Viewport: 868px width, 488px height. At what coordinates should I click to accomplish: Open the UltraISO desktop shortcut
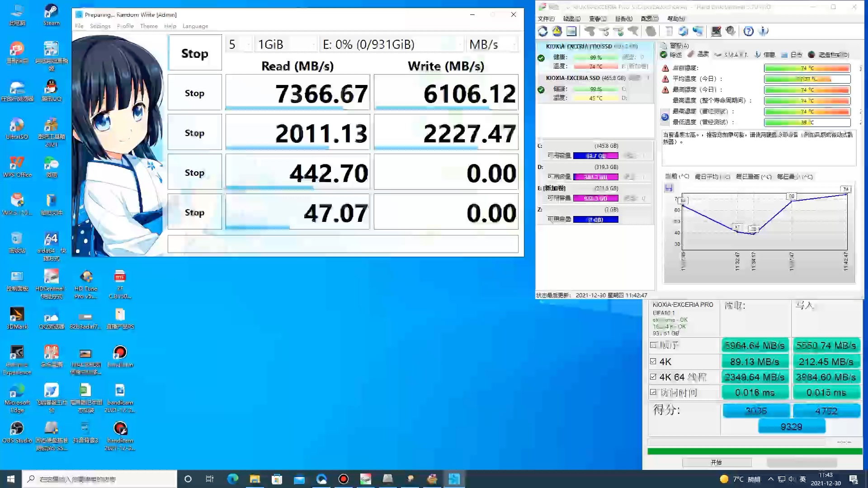point(17,129)
